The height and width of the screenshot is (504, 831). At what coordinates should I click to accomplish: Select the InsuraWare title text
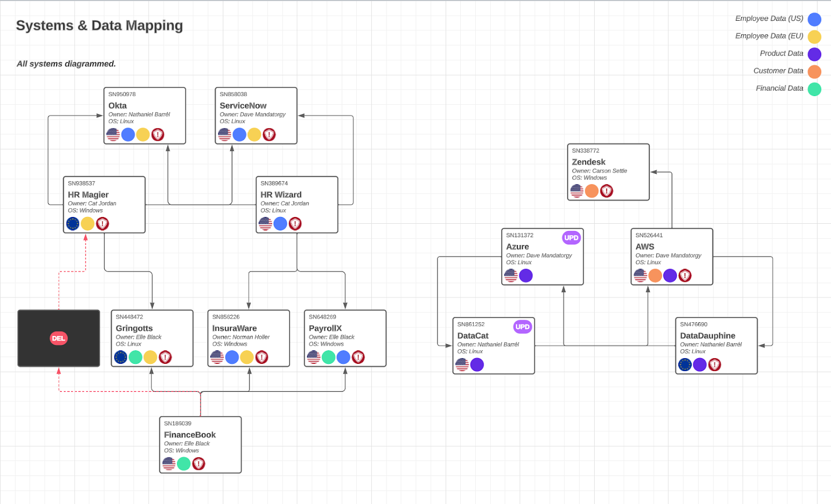(x=234, y=328)
